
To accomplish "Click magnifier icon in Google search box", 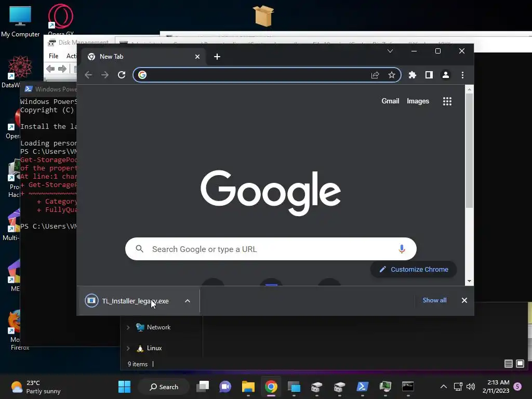I will pos(139,249).
